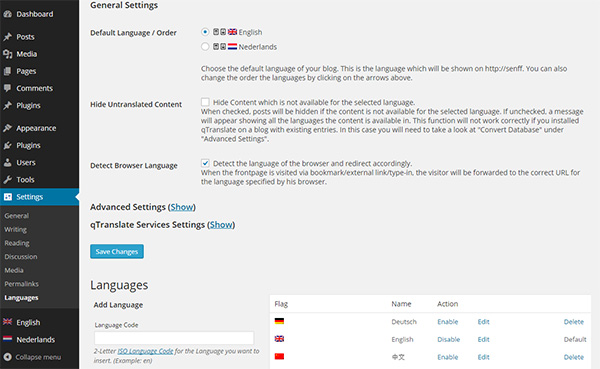
Task: Open Permalinks settings submenu item
Action: tap(21, 284)
